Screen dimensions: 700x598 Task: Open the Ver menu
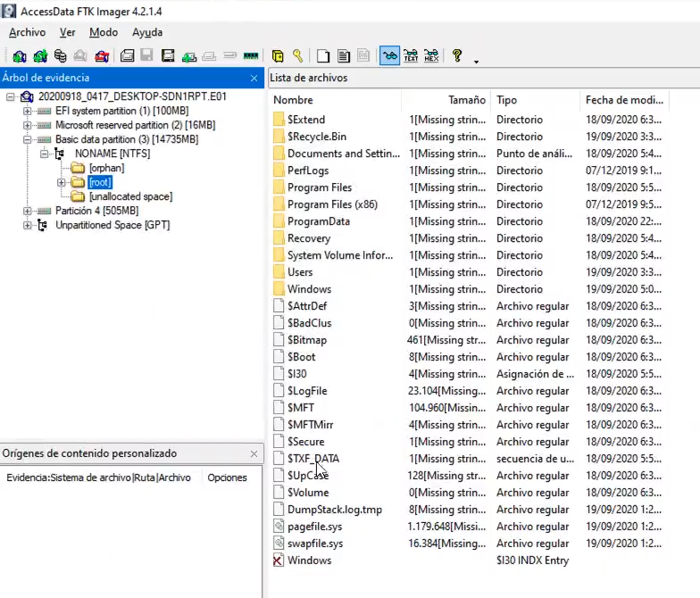[x=68, y=32]
